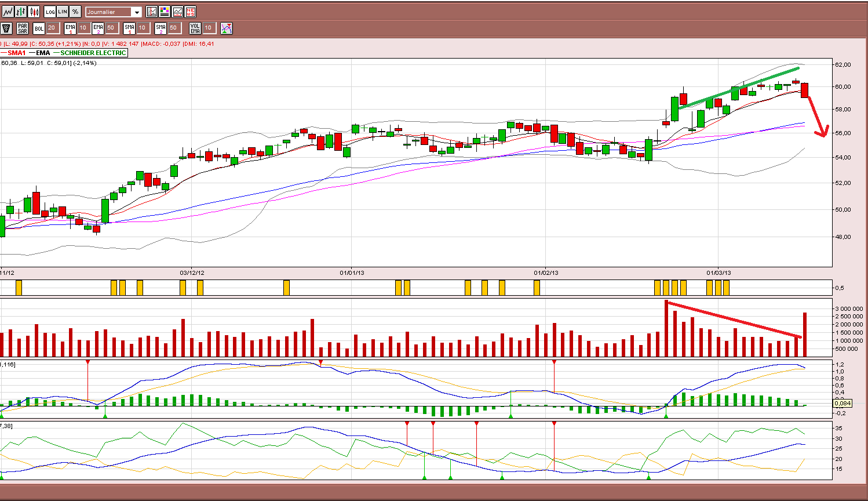Switch to line chart display

(x=8, y=12)
